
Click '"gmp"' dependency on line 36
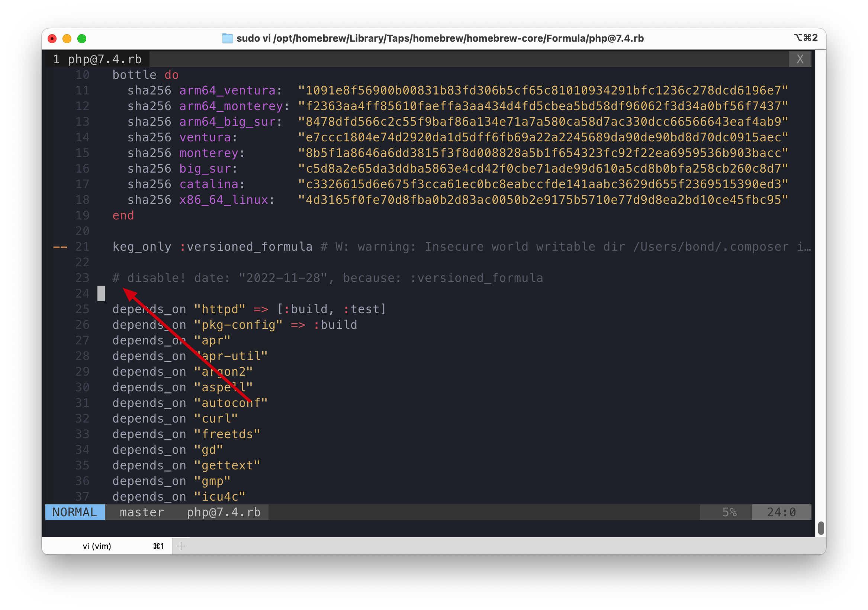point(212,481)
